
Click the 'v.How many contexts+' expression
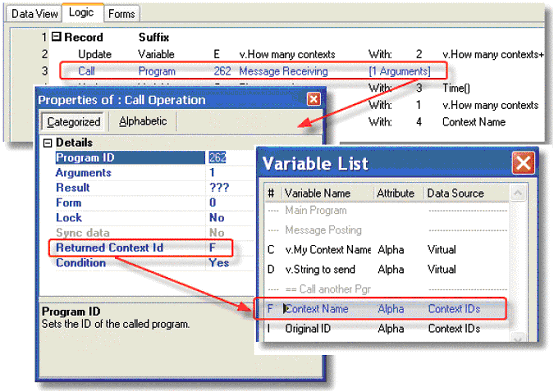[x=493, y=54]
